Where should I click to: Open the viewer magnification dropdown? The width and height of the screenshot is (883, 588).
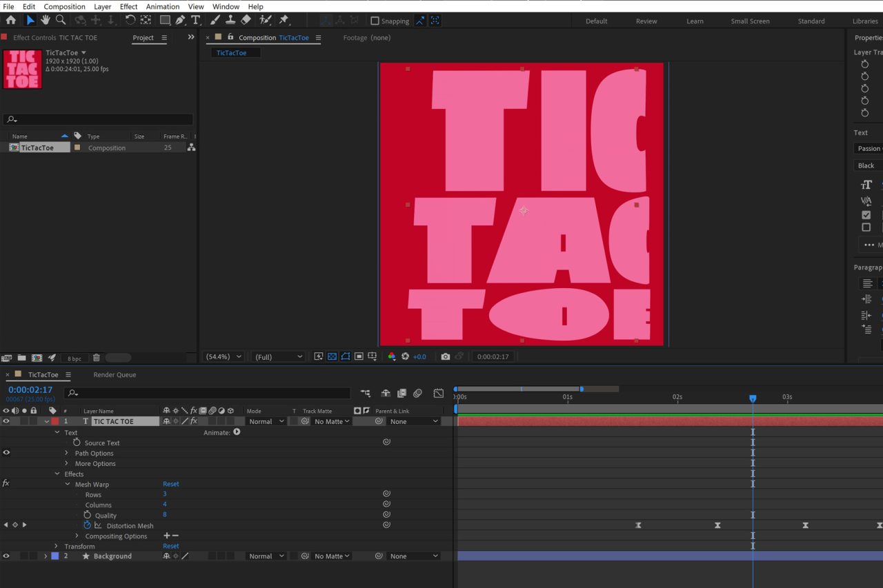click(224, 356)
